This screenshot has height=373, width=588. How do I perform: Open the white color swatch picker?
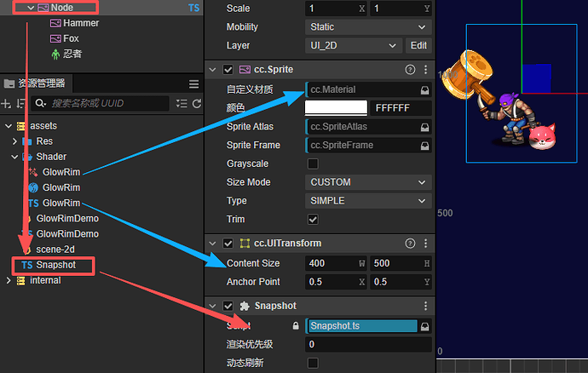(x=336, y=108)
